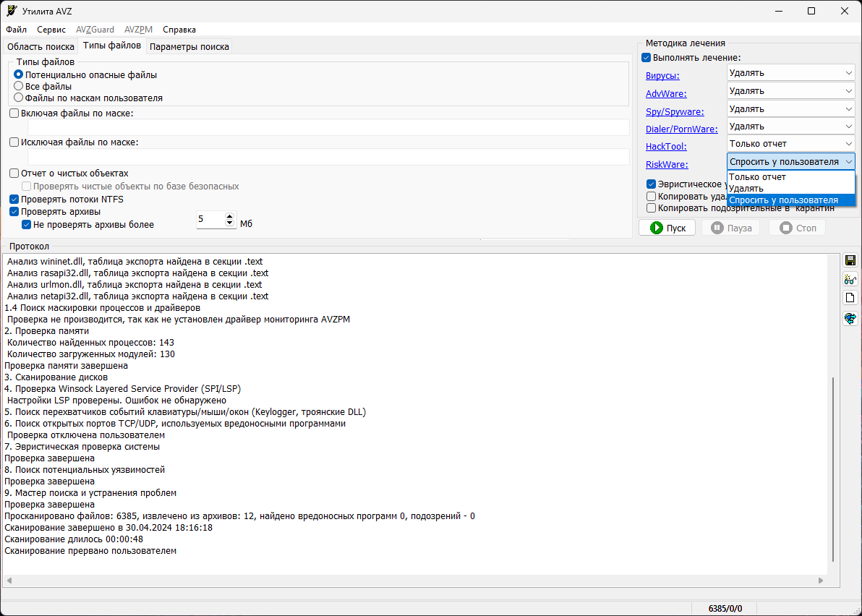This screenshot has height=616, width=862.
Task: Click the Стоп stop icon button
Action: [x=797, y=228]
